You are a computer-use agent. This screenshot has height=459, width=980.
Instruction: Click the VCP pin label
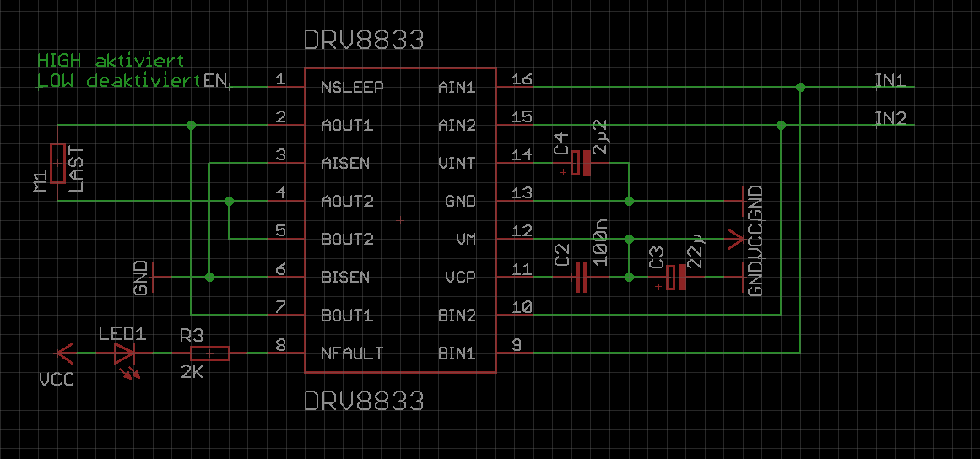point(461,278)
